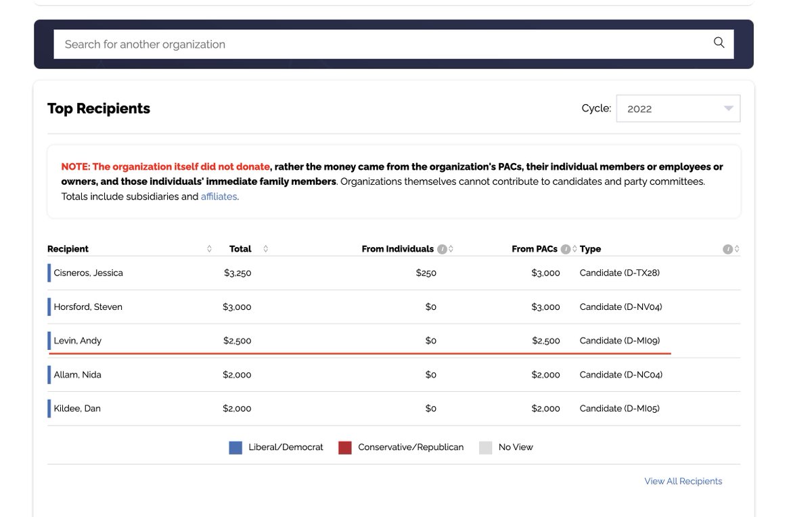Open 'View All Recipients' link
The height and width of the screenshot is (517, 812).
pyautogui.click(x=683, y=481)
